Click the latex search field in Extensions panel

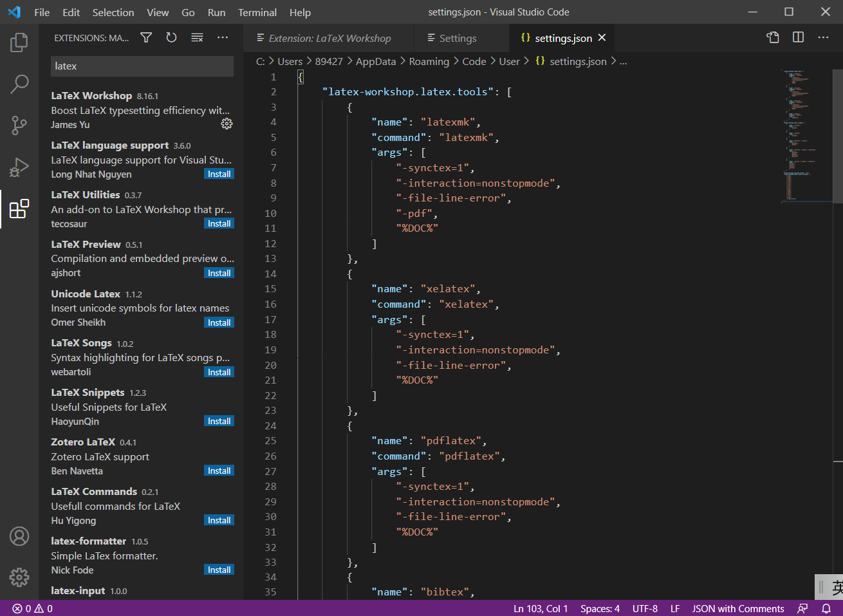tap(142, 66)
